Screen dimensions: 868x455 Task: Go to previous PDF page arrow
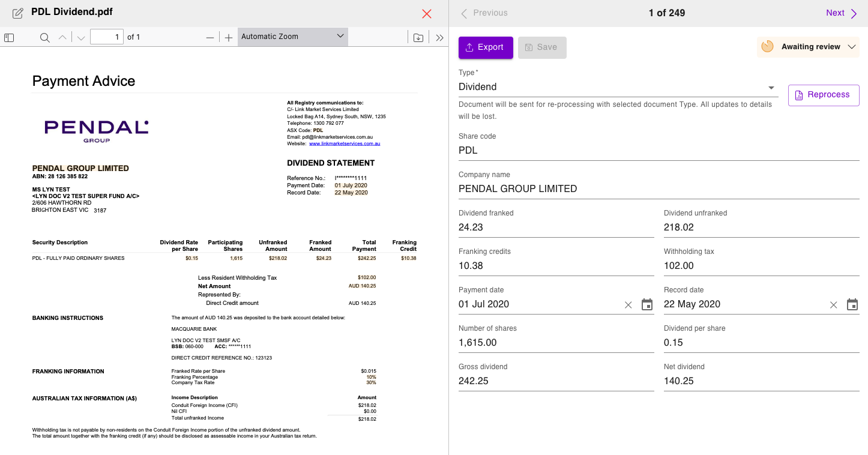(x=62, y=37)
